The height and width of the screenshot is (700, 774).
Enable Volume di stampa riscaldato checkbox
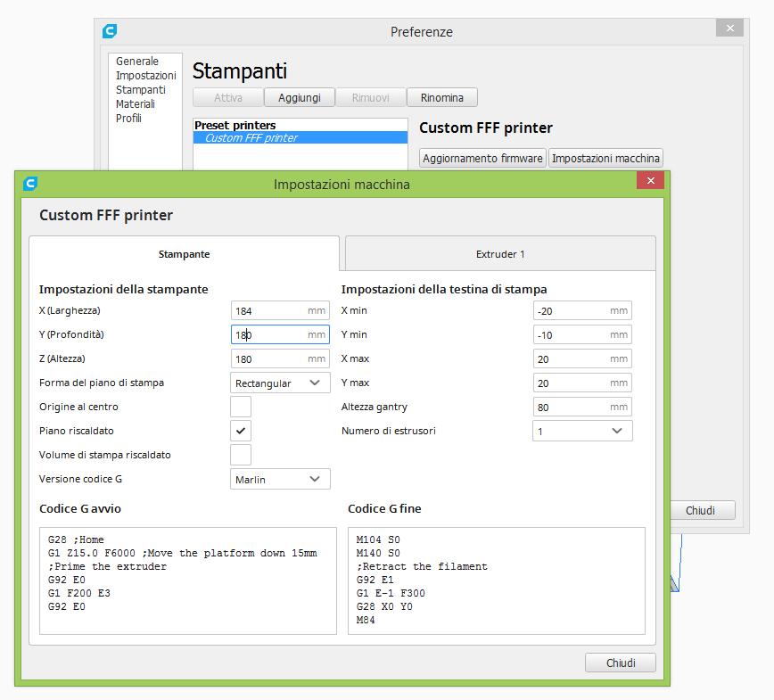pyautogui.click(x=241, y=455)
